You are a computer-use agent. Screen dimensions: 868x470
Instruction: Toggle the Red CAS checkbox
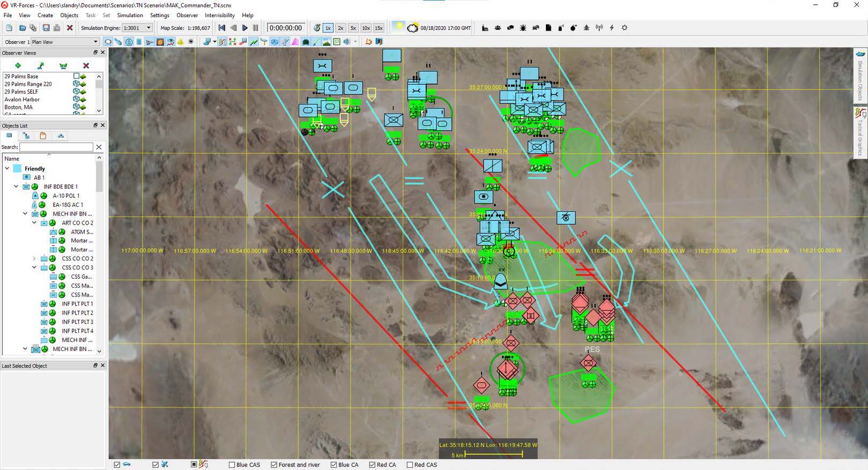click(410, 465)
